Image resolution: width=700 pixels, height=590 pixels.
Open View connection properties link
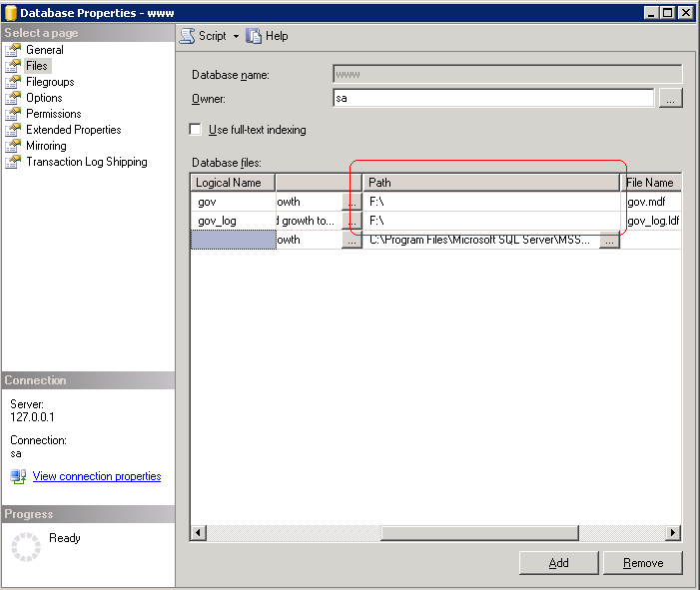tap(96, 476)
